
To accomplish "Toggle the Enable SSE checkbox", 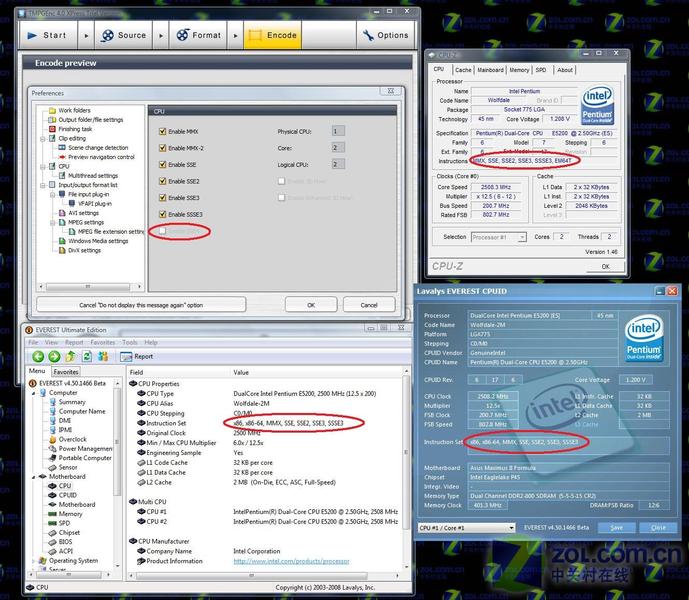I will point(163,164).
